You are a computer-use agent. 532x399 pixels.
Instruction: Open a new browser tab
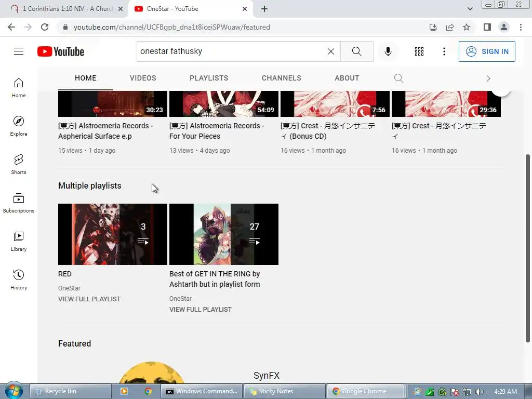tap(264, 9)
